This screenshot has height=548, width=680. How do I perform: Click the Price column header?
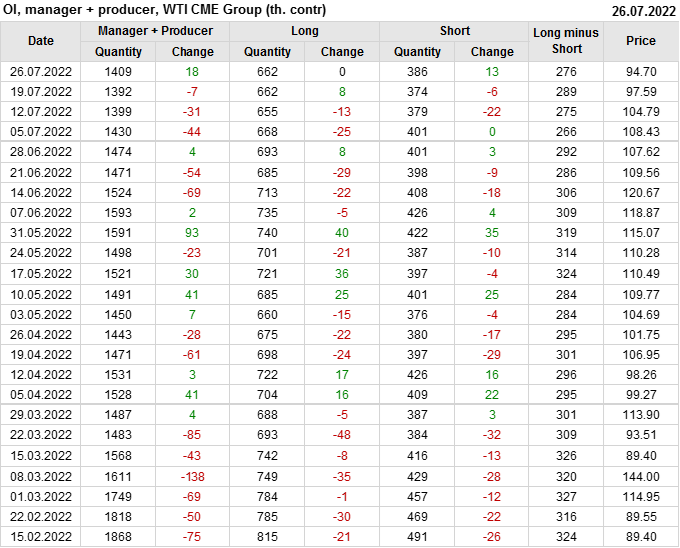641,41
